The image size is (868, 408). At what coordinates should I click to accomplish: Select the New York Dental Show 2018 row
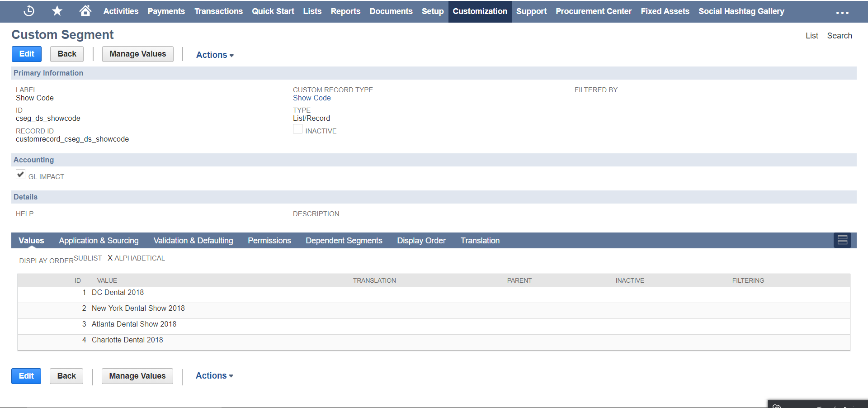138,308
